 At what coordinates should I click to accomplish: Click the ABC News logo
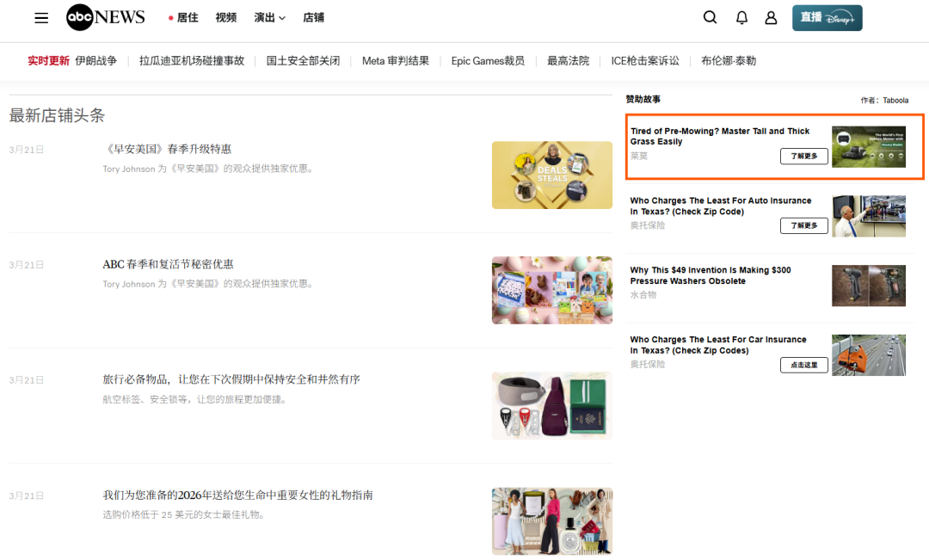106,18
